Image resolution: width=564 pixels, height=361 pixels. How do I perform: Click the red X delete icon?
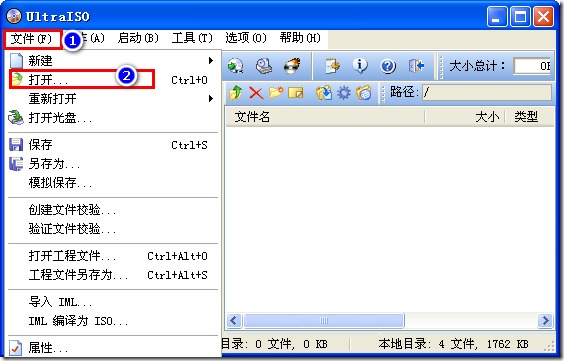256,93
